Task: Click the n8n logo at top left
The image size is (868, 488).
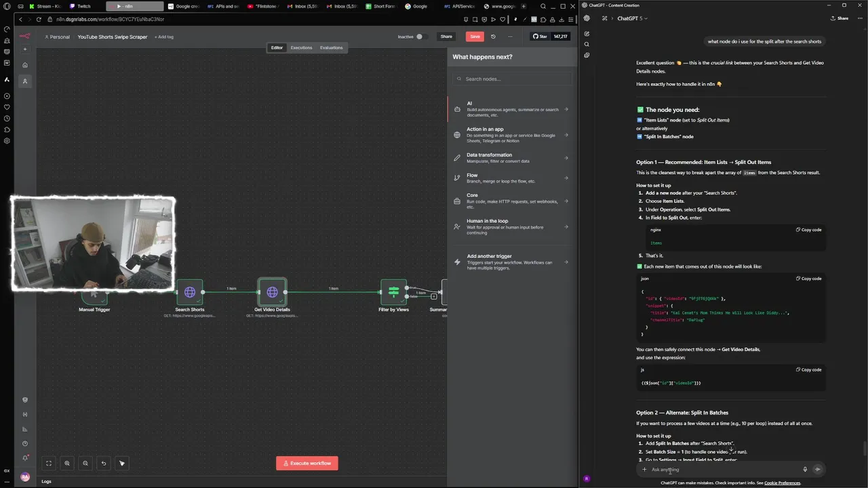Action: click(24, 36)
